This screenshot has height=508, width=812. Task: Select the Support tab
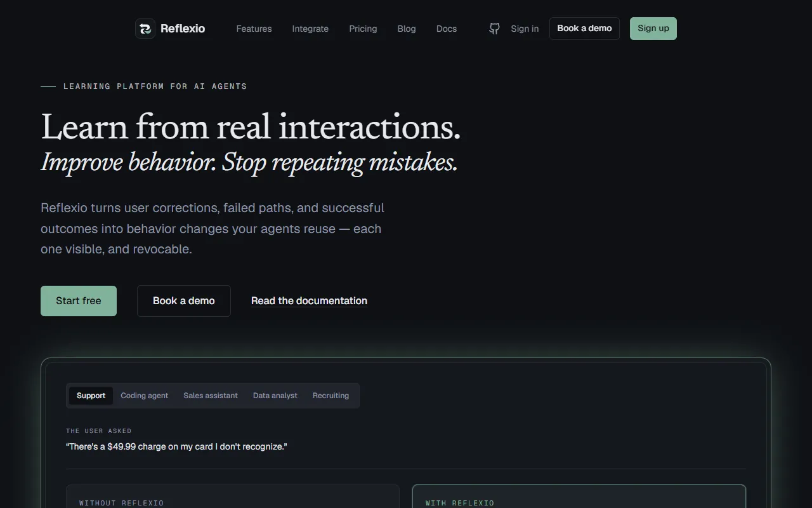[x=91, y=396]
